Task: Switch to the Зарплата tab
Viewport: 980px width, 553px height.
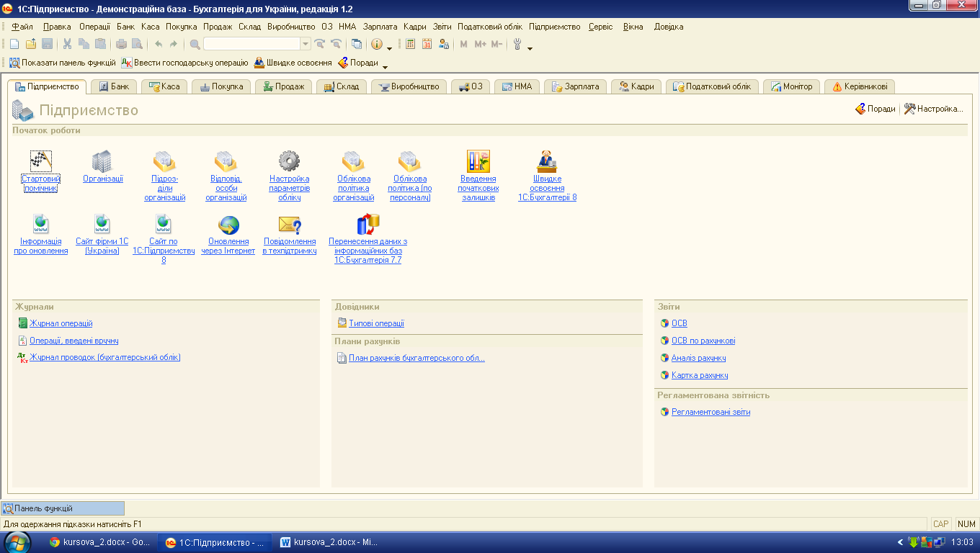Action: [575, 86]
